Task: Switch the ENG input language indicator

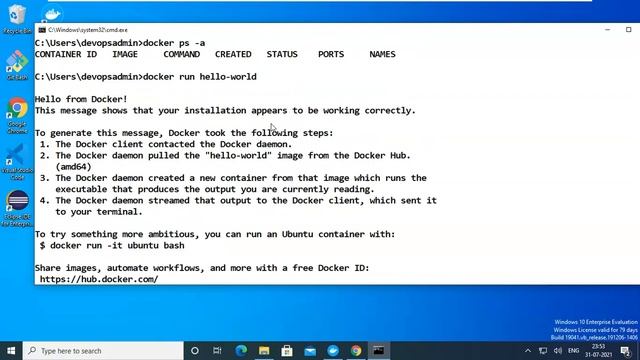Action: tap(573, 351)
